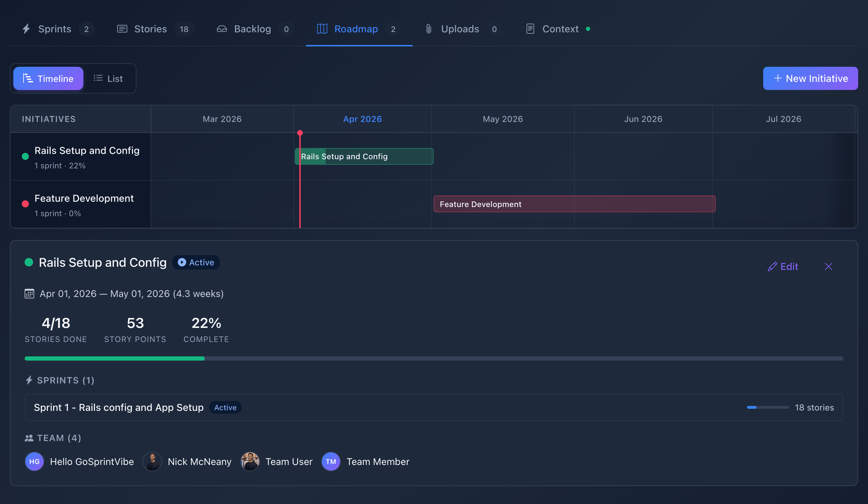
Task: Click the TM avatar for Team Member
Action: pos(331,461)
